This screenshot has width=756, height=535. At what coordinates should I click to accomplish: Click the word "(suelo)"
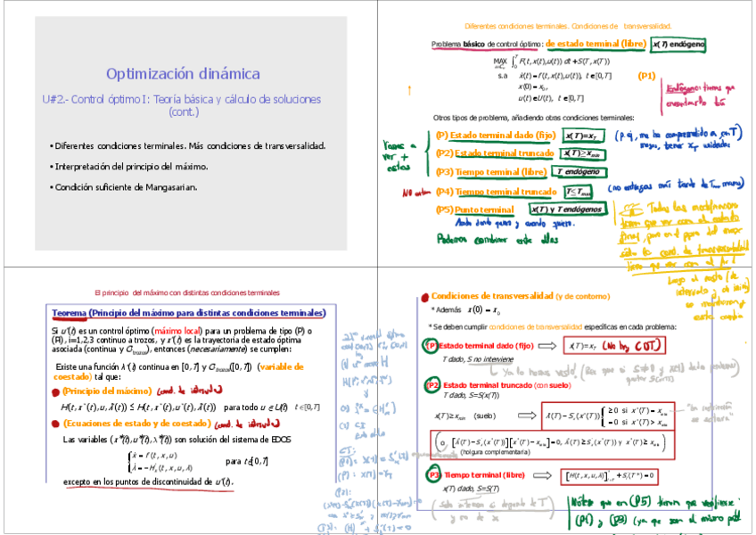485,416
